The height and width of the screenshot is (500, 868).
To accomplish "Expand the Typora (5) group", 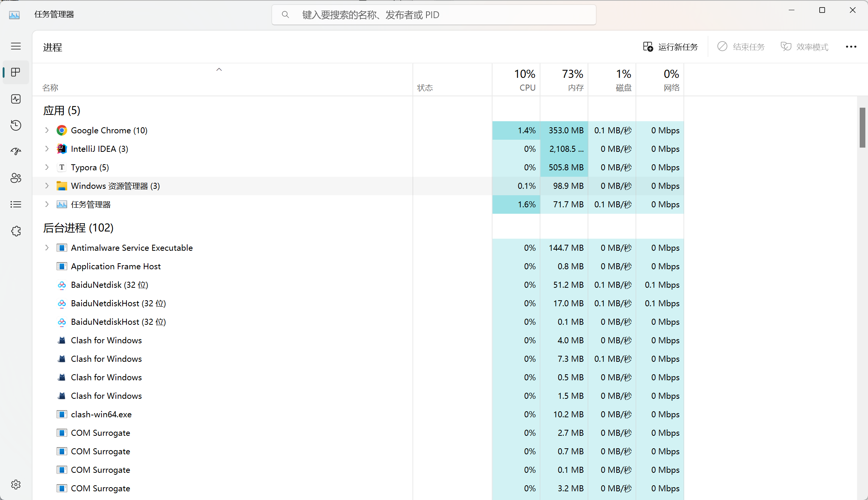I will coord(47,167).
